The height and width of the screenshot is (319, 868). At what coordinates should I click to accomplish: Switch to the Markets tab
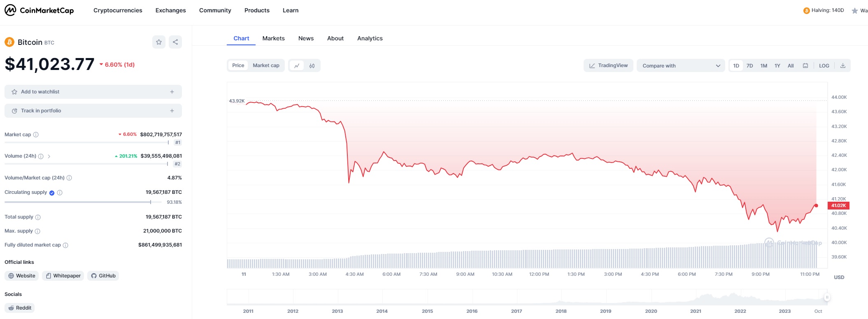(x=274, y=38)
